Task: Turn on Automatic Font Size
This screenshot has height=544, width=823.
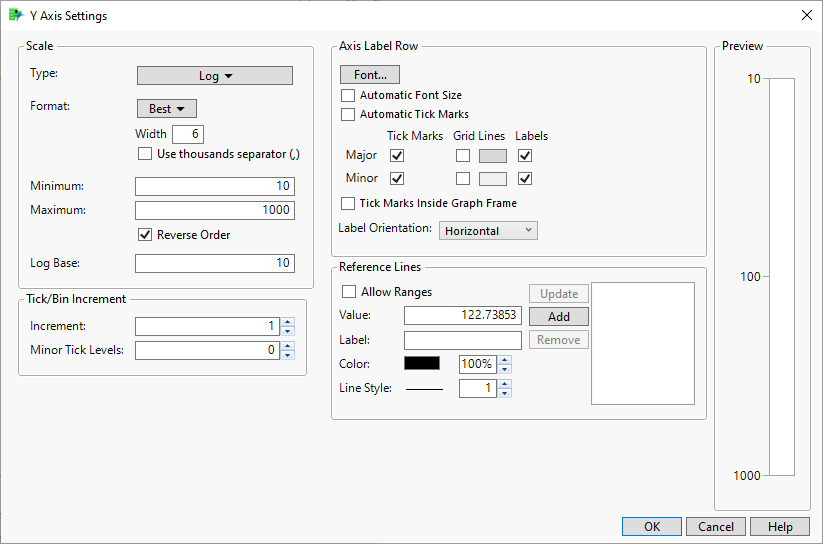Action: tap(348, 96)
